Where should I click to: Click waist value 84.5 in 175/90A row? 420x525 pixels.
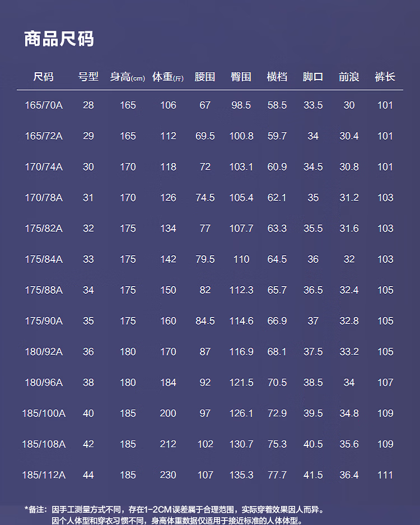pyautogui.click(x=205, y=321)
